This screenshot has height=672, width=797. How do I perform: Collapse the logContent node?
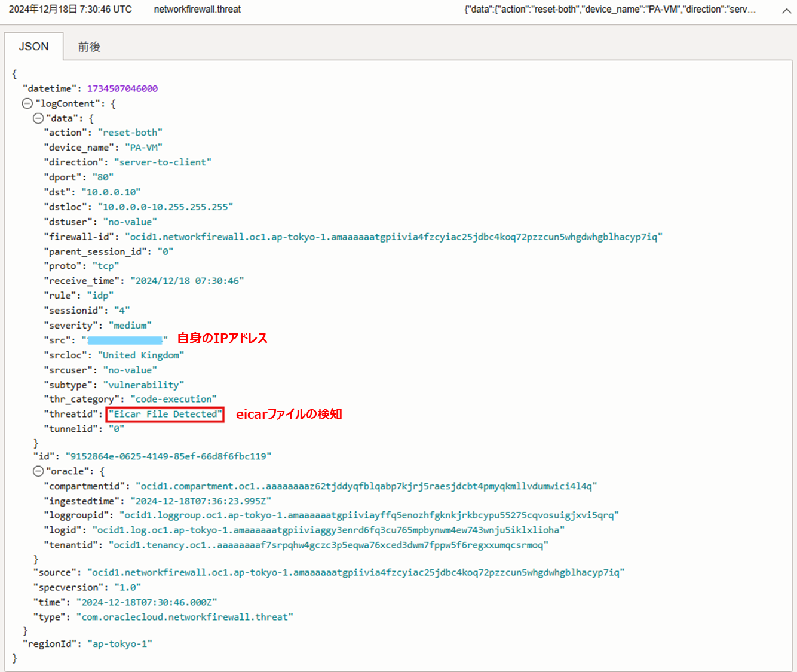click(27, 103)
